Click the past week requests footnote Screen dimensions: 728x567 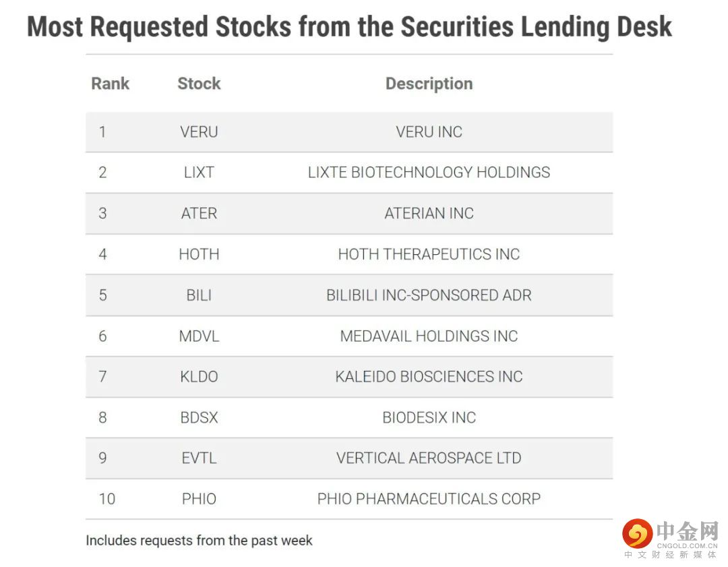coord(199,540)
